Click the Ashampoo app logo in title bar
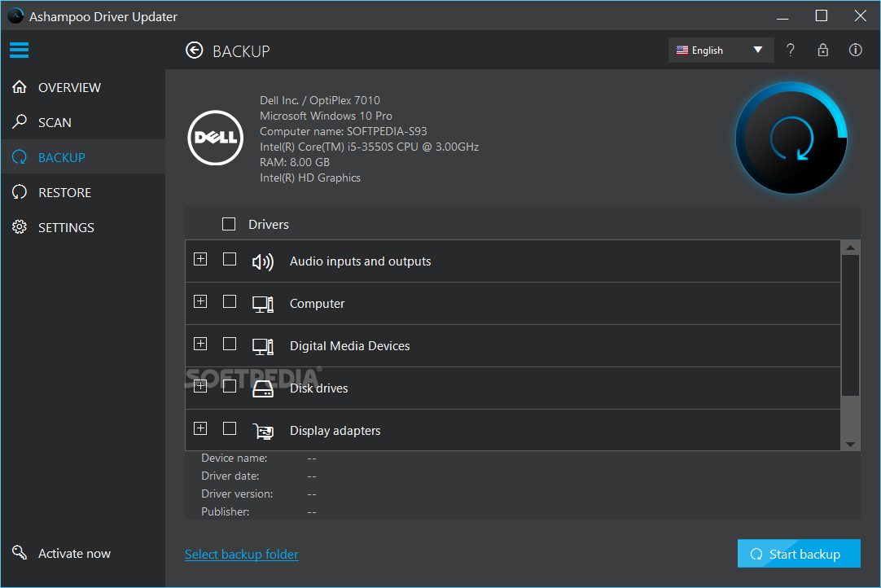Viewport: 881px width, 588px height. [x=15, y=15]
